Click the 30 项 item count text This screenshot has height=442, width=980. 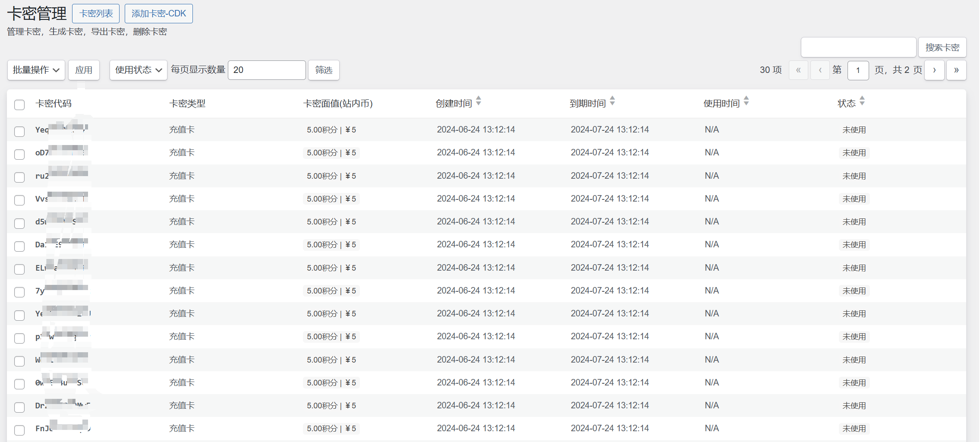(771, 70)
